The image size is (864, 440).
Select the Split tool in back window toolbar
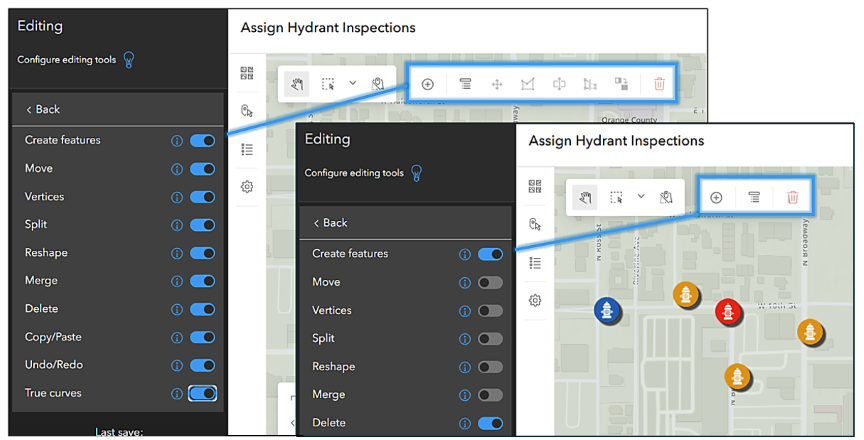point(559,84)
